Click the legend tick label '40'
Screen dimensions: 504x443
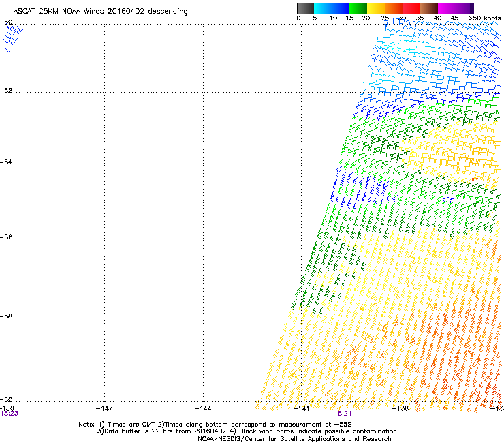point(437,18)
